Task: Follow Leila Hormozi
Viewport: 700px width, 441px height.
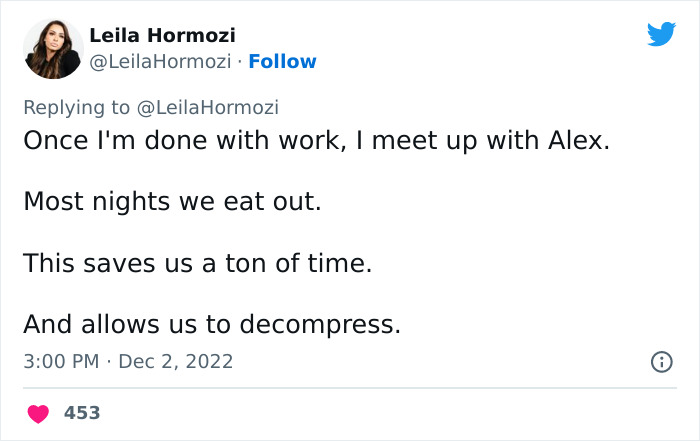Action: coord(282,61)
